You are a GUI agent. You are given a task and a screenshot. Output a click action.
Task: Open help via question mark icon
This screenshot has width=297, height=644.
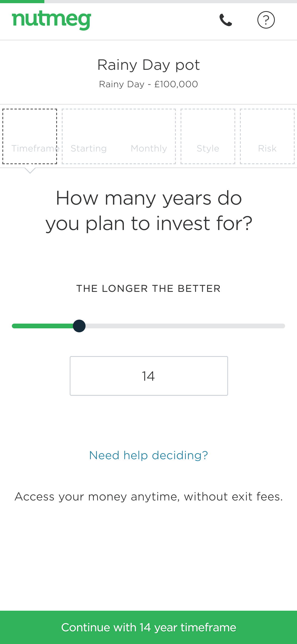[266, 20]
